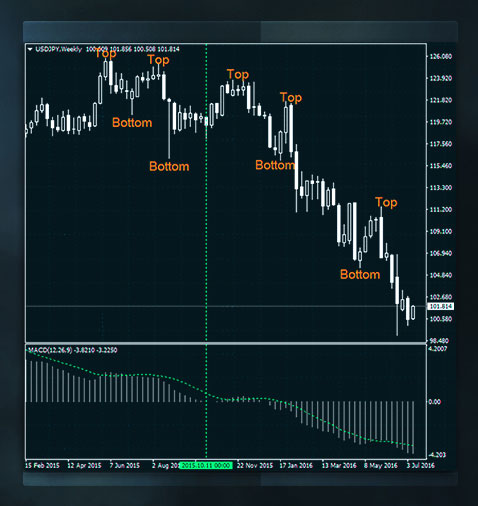Click the Bottom label near 104.840
Image resolution: width=478 pixels, height=506 pixels.
click(x=360, y=274)
